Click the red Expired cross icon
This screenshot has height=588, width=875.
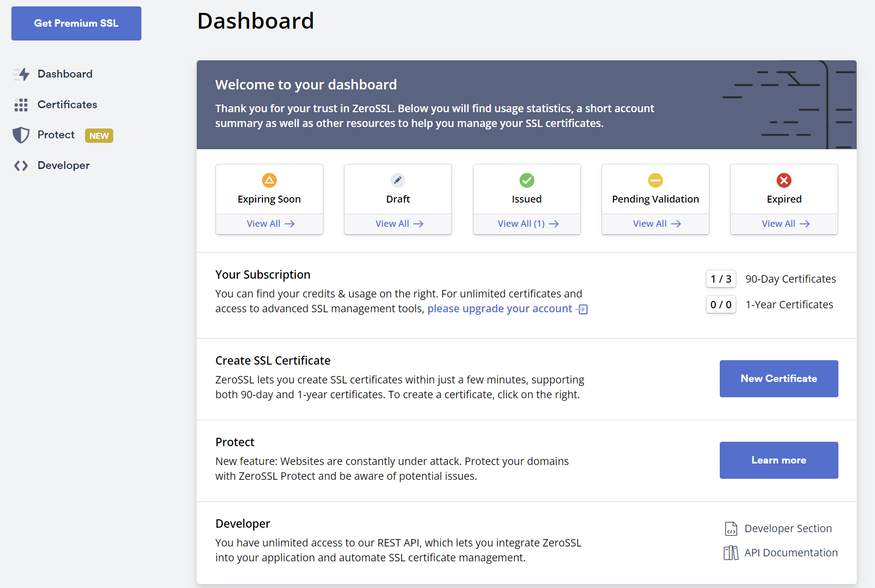point(784,180)
